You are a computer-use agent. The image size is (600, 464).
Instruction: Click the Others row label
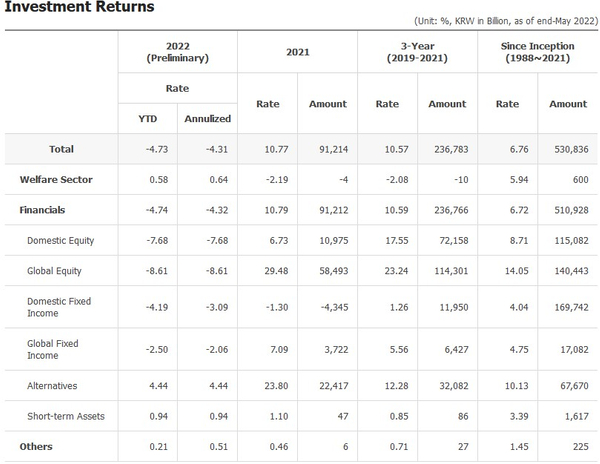tap(36, 446)
